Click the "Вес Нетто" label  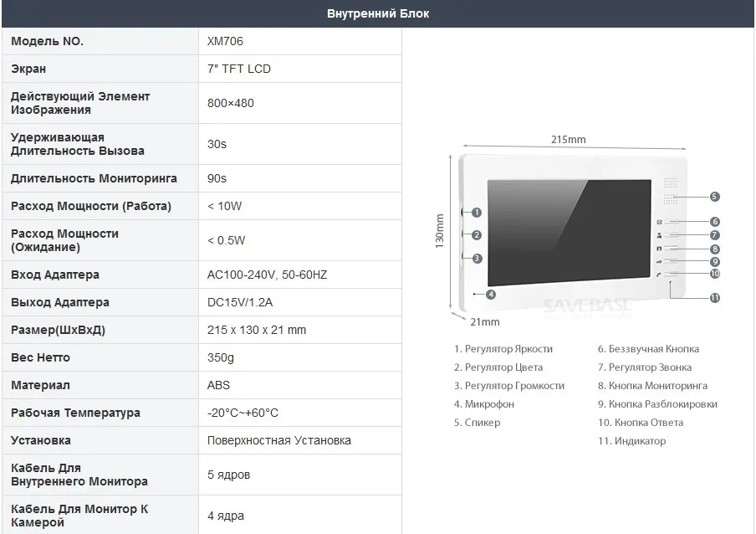[40, 357]
